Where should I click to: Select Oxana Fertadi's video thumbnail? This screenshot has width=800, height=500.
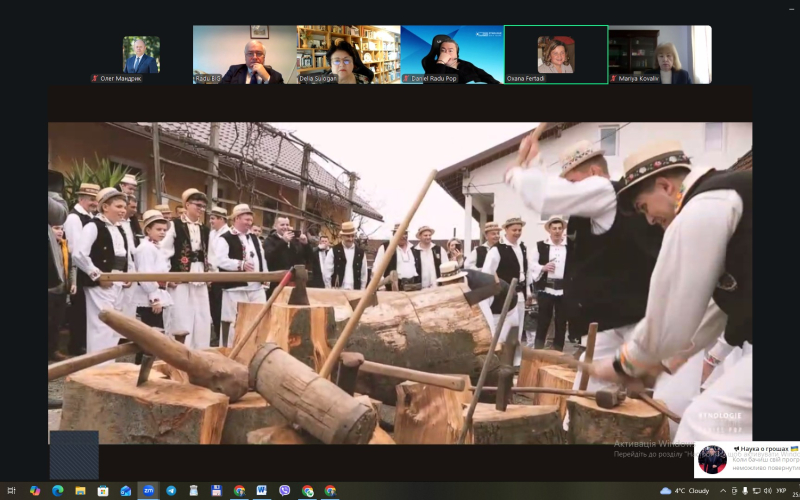coord(555,54)
